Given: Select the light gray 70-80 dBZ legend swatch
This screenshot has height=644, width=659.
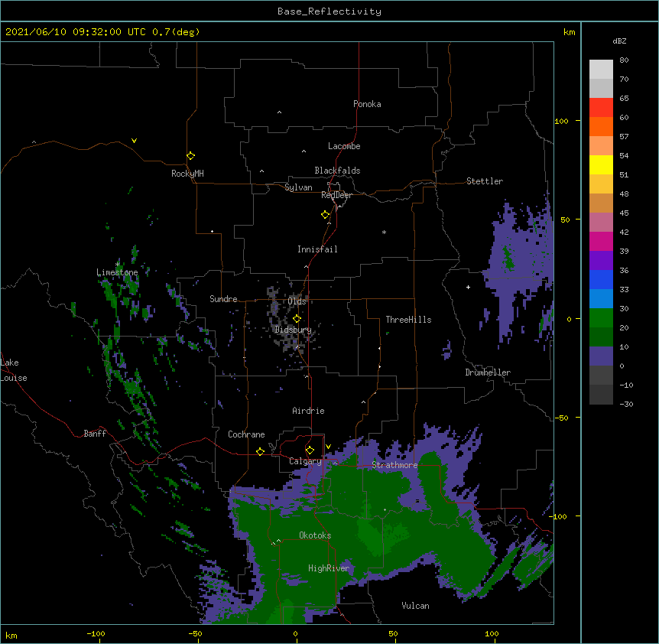Looking at the screenshot, I should pos(601,70).
